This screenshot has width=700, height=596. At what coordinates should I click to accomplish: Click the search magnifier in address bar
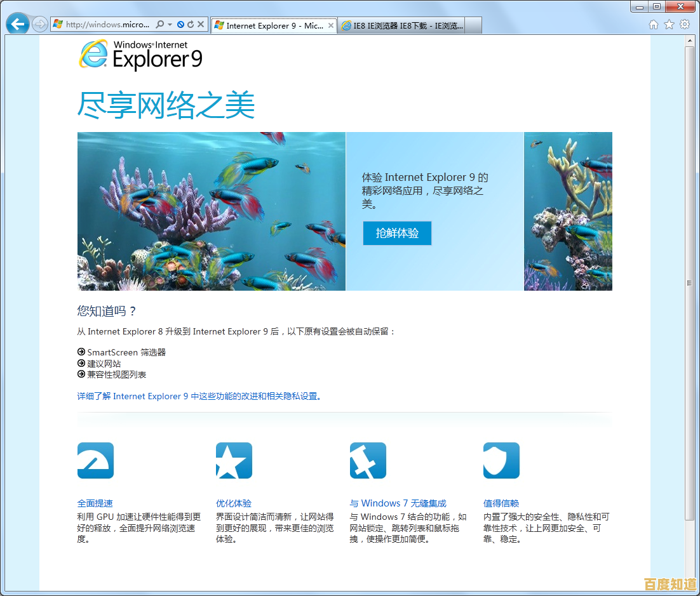tap(160, 25)
